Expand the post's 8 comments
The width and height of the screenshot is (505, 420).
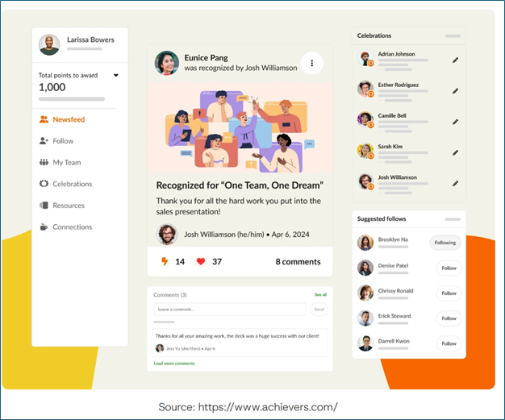(299, 261)
